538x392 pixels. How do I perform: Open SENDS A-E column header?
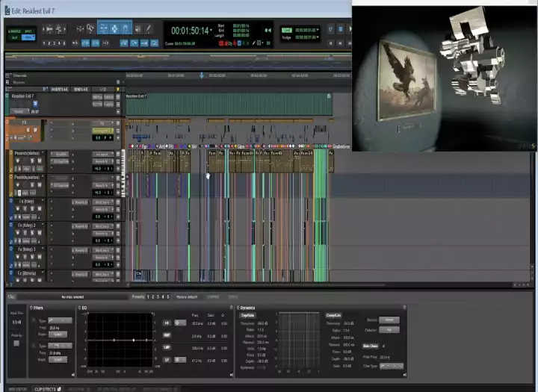[x=81, y=89]
